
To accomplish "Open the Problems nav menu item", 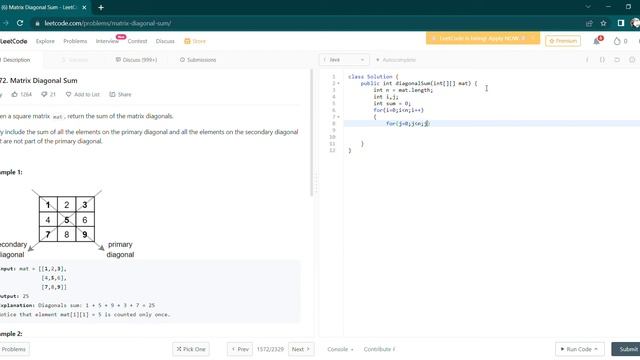I will click(75, 41).
